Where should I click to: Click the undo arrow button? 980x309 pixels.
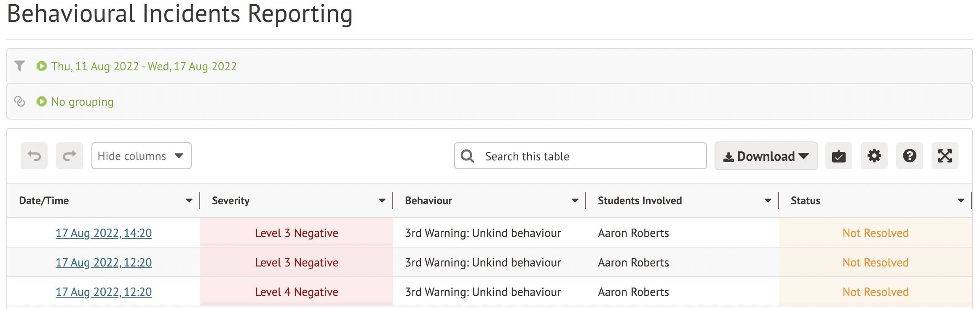34,156
